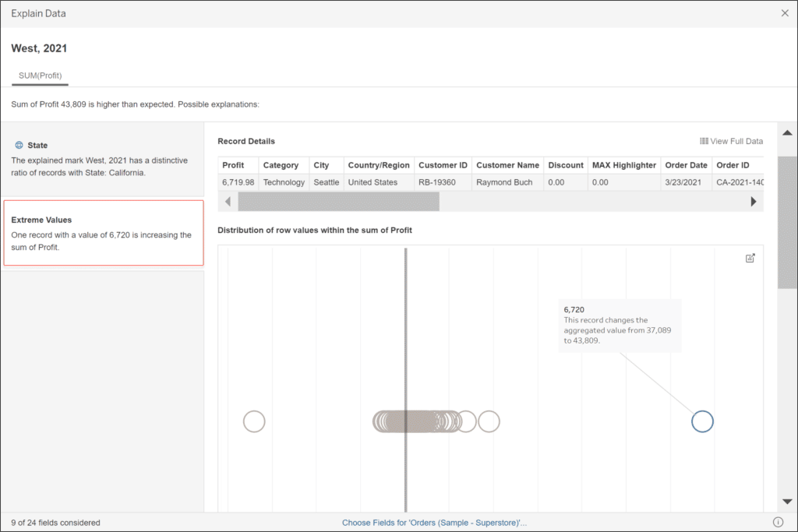Select the leftmost negative outlier circle
This screenshot has width=798, height=532.
(254, 421)
